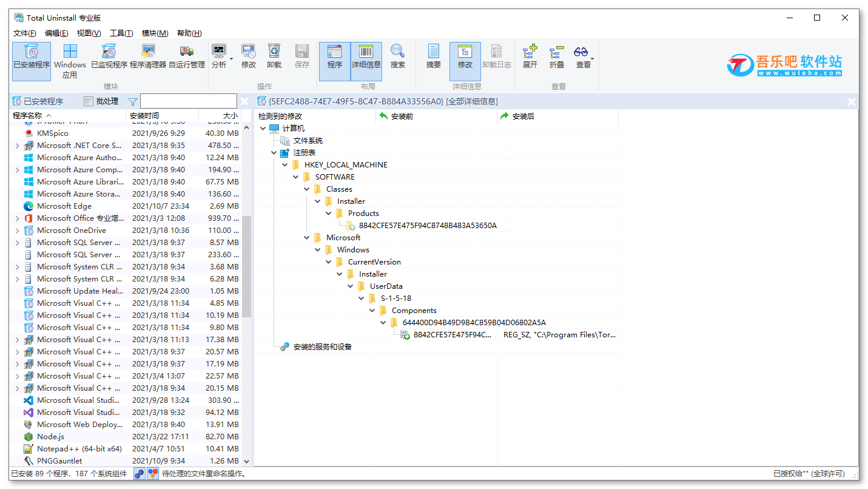
Task: Select Microsoft Edge in the list
Action: (x=64, y=206)
